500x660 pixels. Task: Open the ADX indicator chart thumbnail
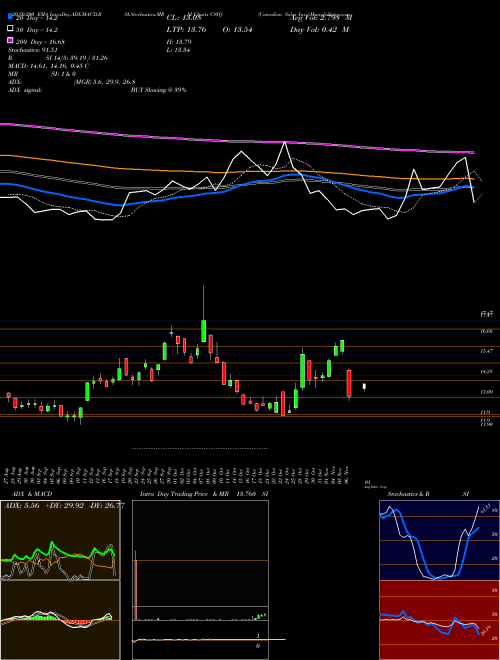pos(60,540)
